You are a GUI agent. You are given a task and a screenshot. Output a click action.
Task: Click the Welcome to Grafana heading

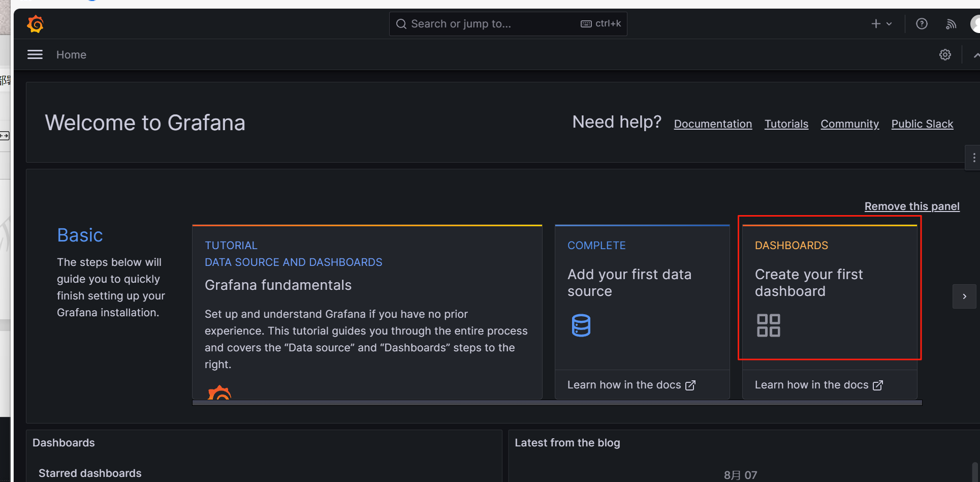(x=145, y=123)
